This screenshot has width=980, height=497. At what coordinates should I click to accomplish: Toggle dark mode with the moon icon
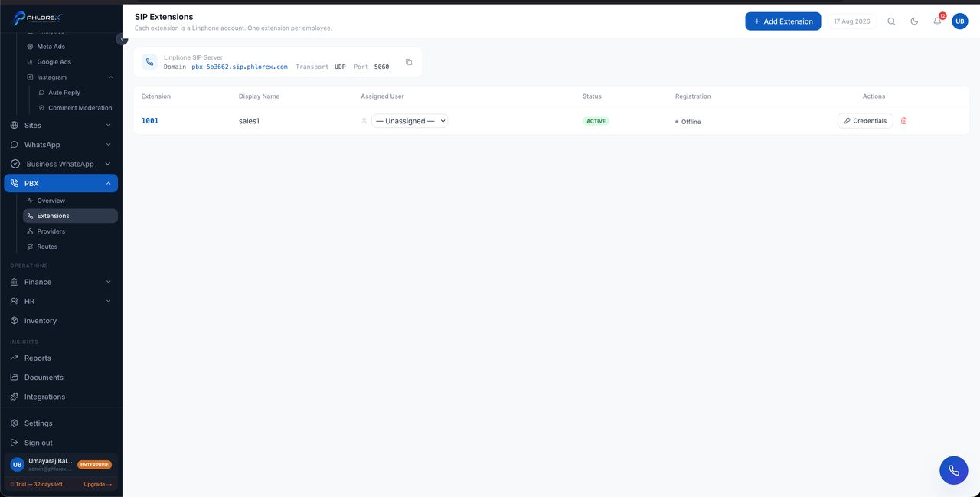(x=914, y=21)
